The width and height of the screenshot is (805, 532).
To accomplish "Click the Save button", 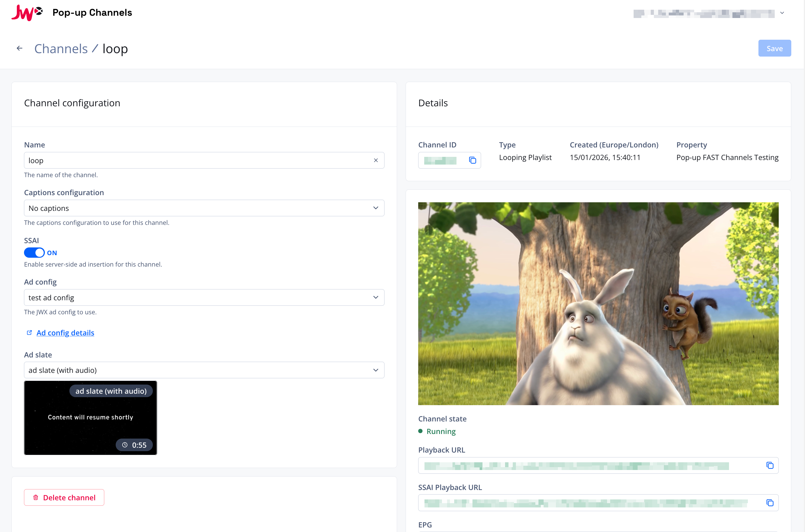I will pos(774,48).
